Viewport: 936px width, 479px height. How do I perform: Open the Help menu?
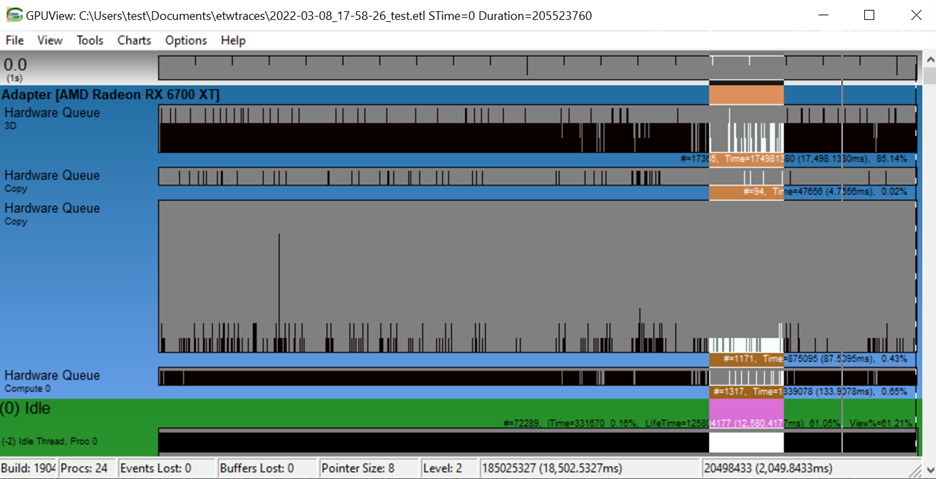click(x=233, y=40)
